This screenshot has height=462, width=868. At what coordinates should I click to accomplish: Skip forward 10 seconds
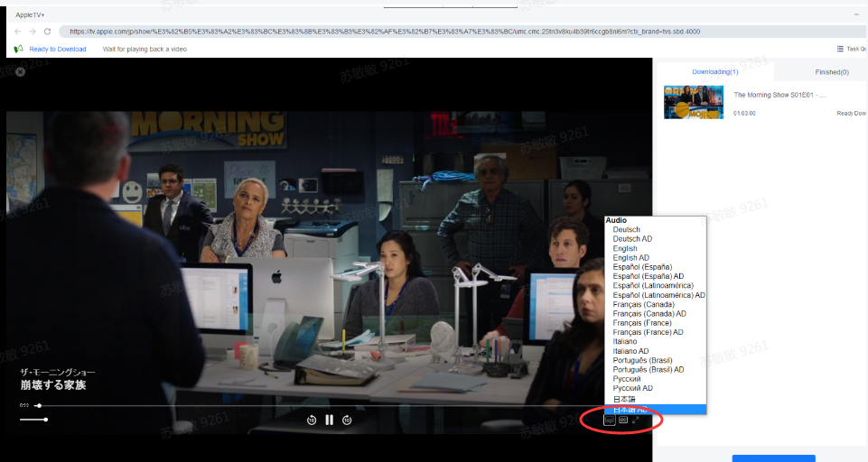pyautogui.click(x=347, y=420)
